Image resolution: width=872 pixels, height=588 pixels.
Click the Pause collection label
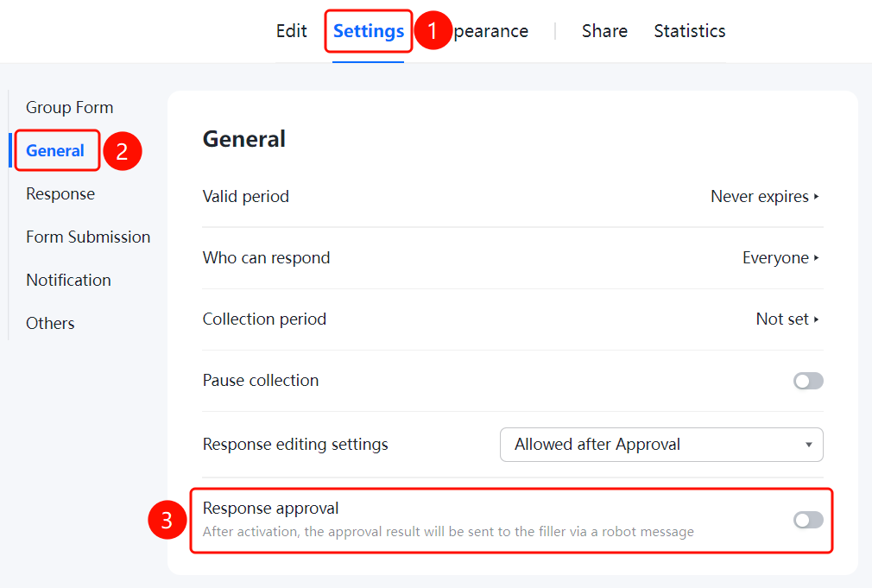point(261,381)
